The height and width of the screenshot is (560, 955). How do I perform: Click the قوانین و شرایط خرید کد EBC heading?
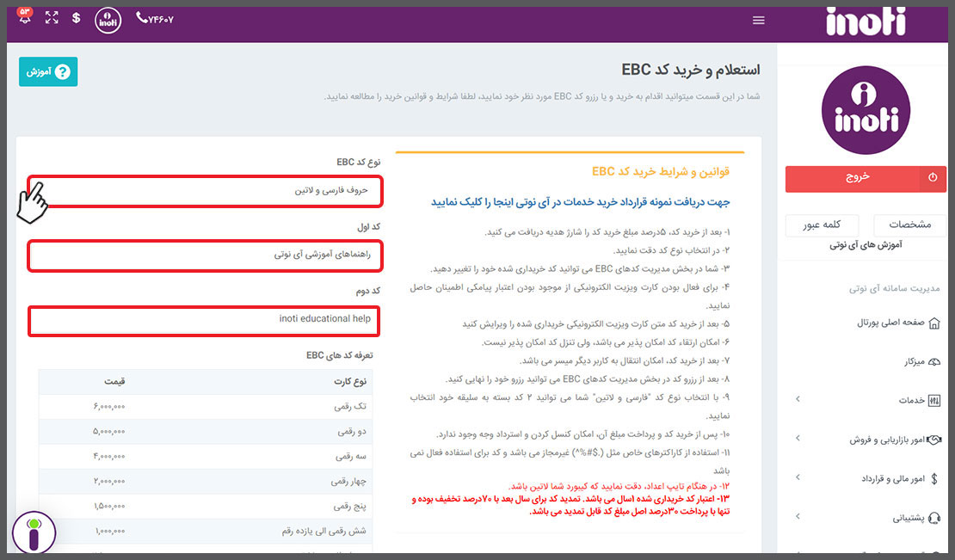click(x=661, y=172)
